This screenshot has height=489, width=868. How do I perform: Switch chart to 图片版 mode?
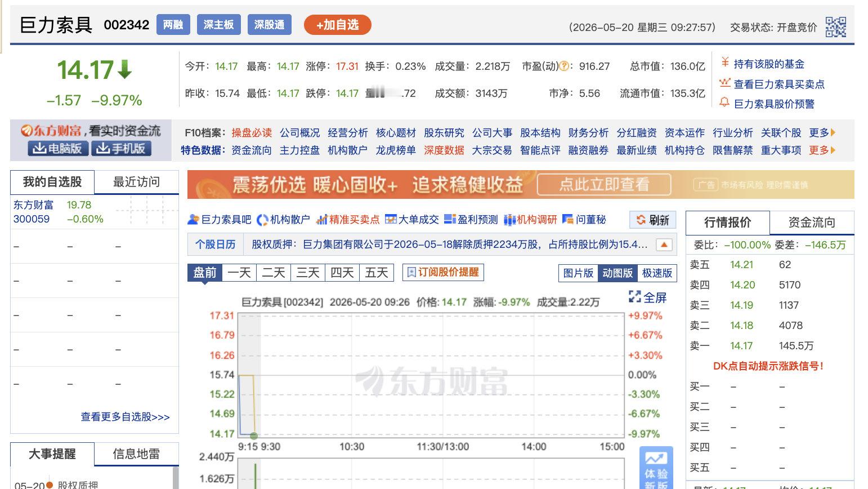pyautogui.click(x=578, y=273)
